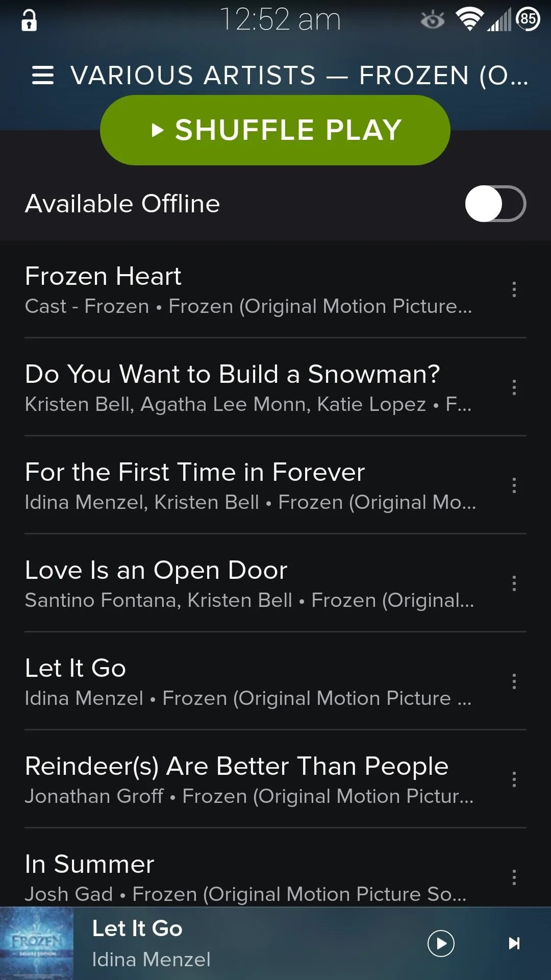This screenshot has width=551, height=980.
Task: Toggle the Available Offline switch
Action: (495, 204)
